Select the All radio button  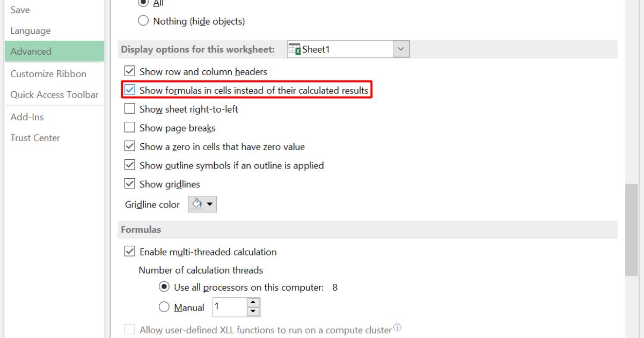[x=143, y=4]
